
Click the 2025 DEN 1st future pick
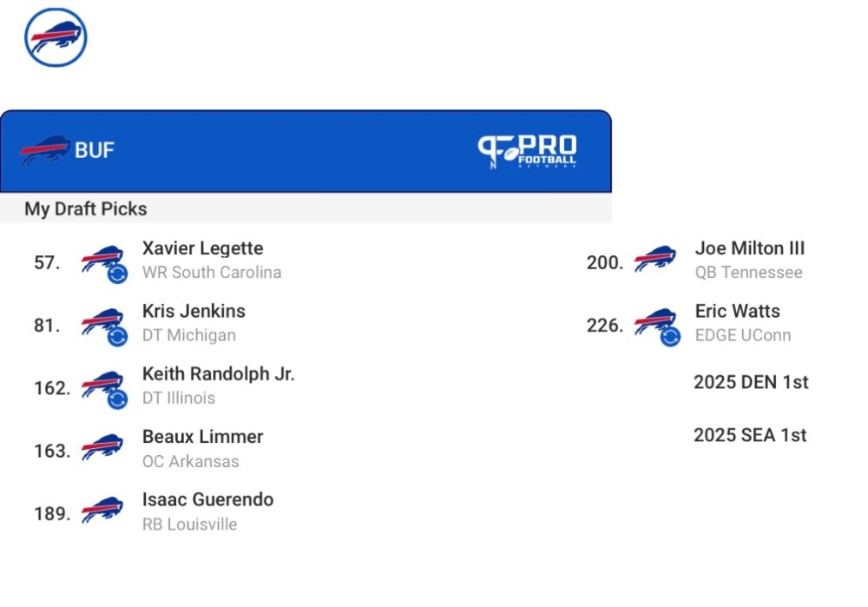(x=751, y=382)
